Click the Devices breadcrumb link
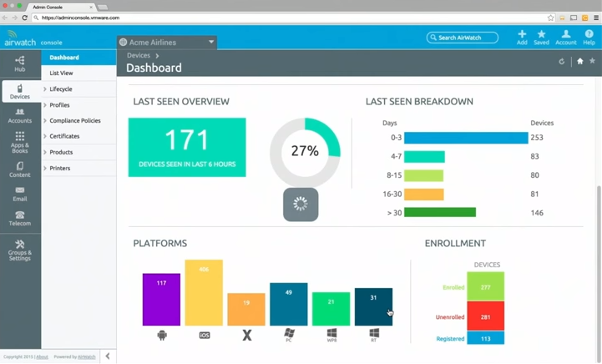The width and height of the screenshot is (602, 364). click(139, 55)
